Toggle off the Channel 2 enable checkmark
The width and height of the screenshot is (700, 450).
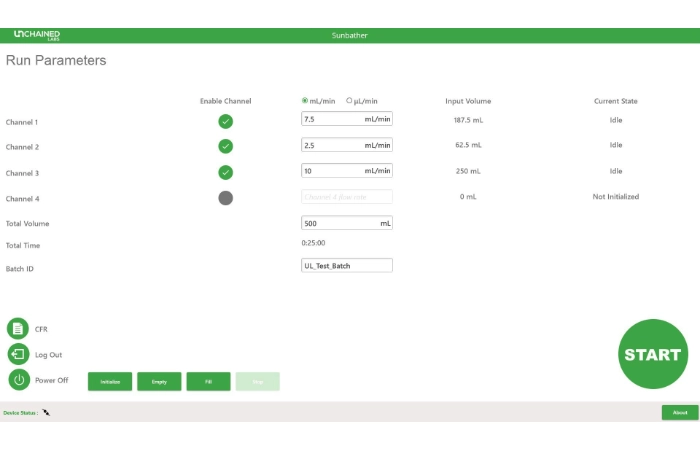click(x=225, y=147)
